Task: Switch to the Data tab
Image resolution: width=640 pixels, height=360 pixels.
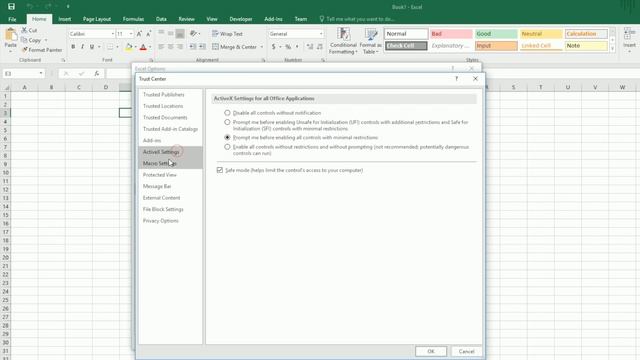Action: coord(161,19)
